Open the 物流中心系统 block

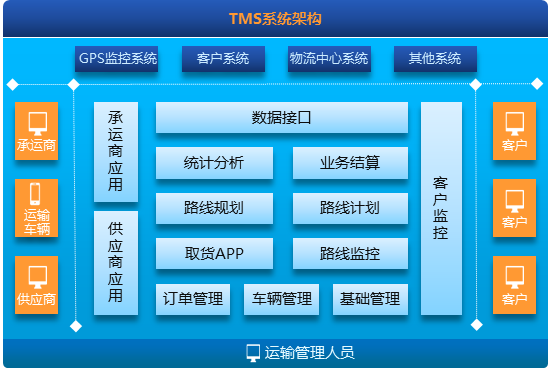329,59
